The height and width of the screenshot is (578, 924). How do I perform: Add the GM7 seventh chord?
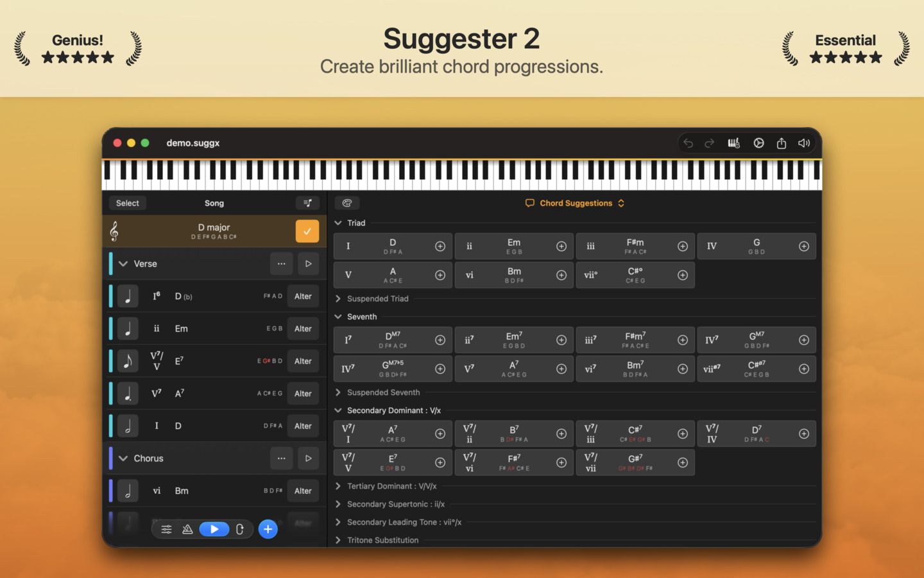point(804,340)
